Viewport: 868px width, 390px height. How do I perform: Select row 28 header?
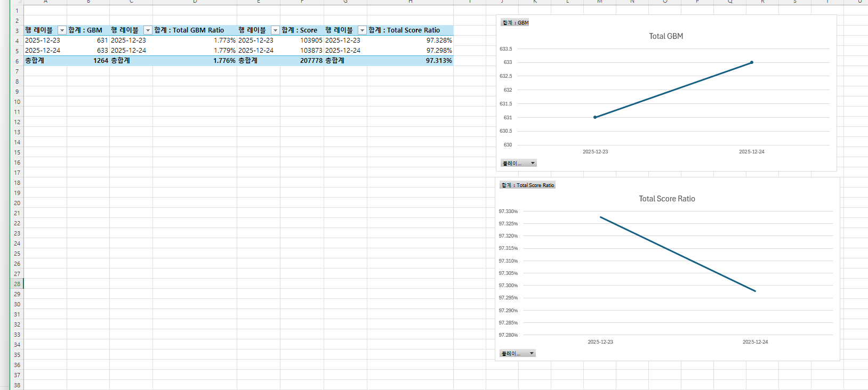pyautogui.click(x=17, y=284)
